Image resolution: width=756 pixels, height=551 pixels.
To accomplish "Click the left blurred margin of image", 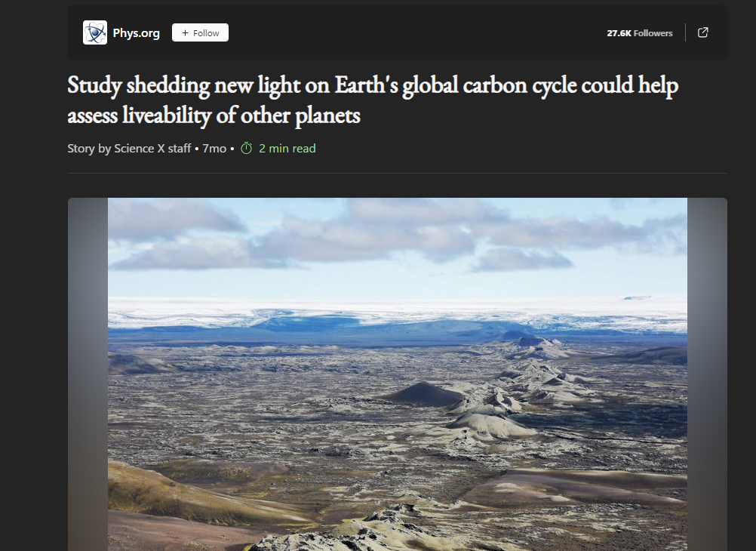I will tap(88, 374).
